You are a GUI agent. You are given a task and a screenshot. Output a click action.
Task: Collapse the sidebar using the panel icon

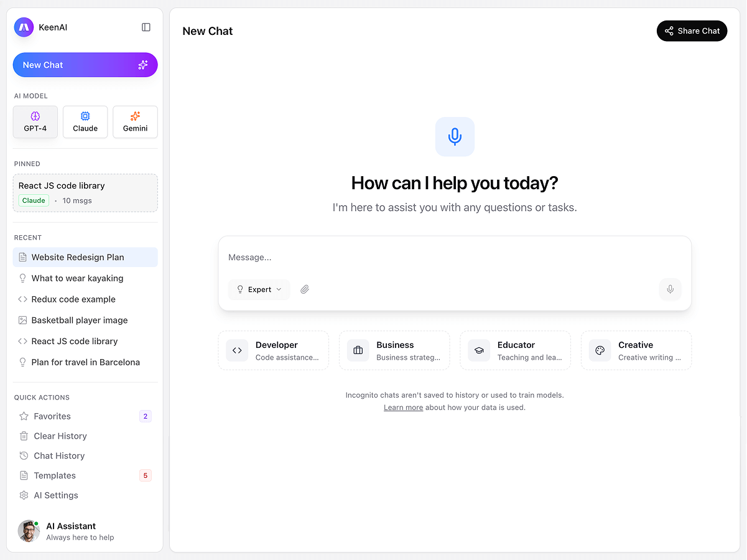[x=146, y=27]
